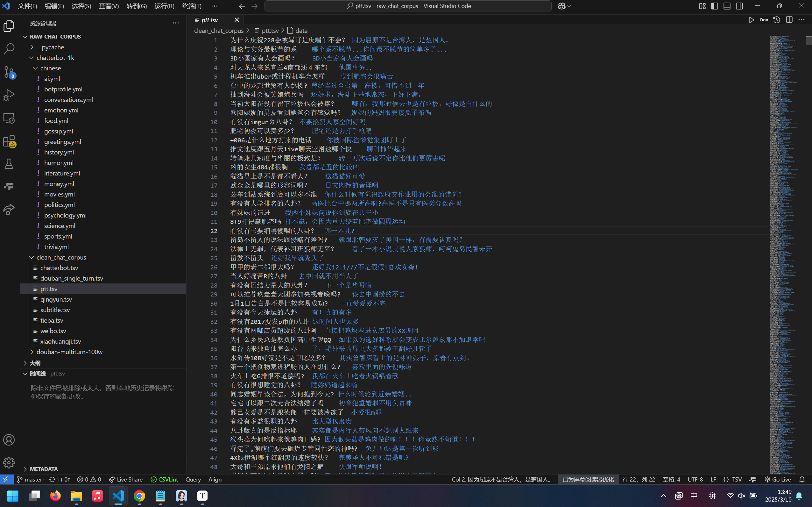Expand the 大纲 outline section
The image size is (812, 507).
click(25, 363)
